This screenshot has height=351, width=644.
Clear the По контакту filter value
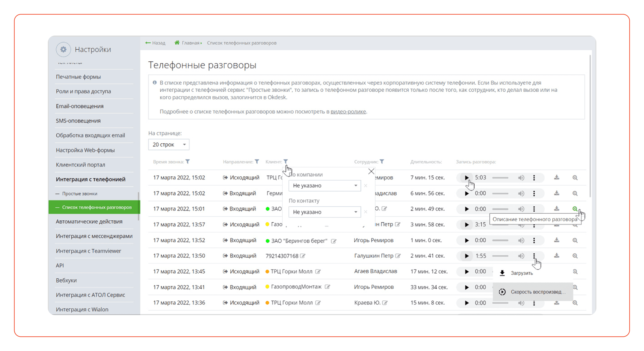click(x=366, y=212)
